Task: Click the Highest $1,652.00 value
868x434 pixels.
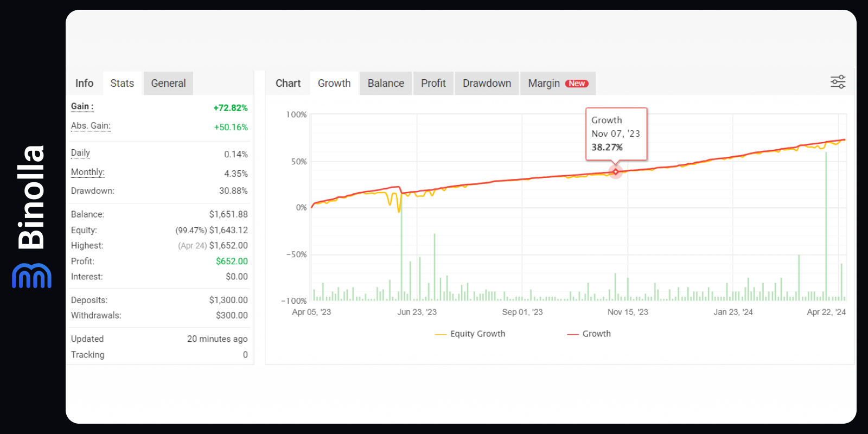Action: coord(228,246)
